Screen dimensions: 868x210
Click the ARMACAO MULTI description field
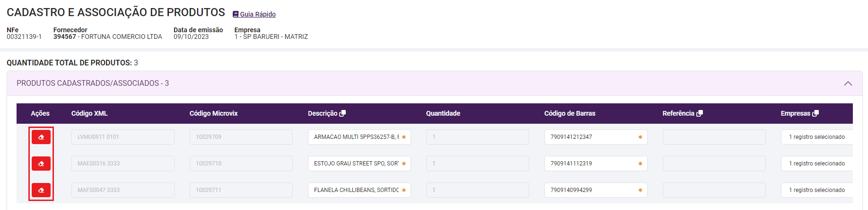pyautogui.click(x=359, y=137)
